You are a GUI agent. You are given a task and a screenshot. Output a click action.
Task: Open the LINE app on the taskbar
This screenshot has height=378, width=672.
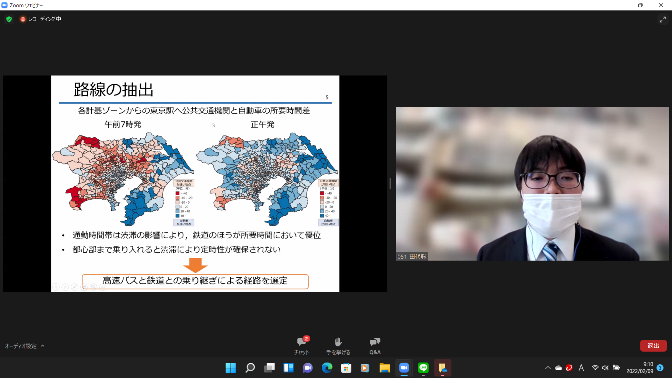423,368
